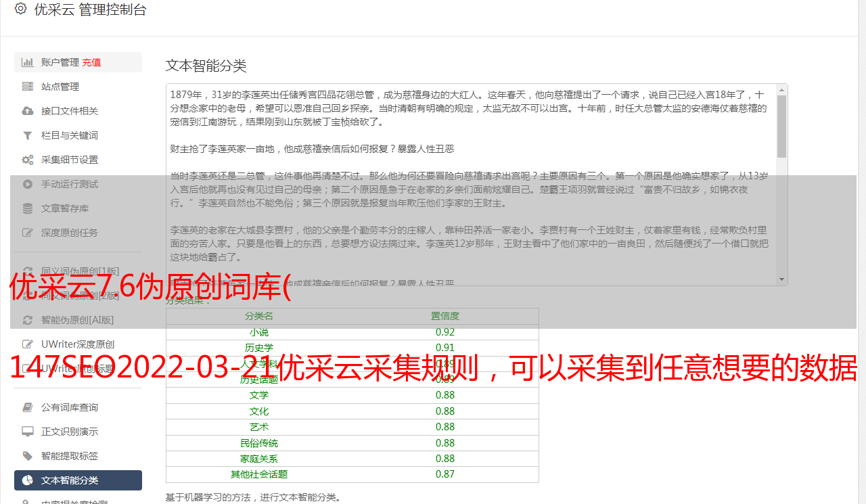Select 手动运行测试 menu entry
The width and height of the screenshot is (866, 504).
(78, 184)
